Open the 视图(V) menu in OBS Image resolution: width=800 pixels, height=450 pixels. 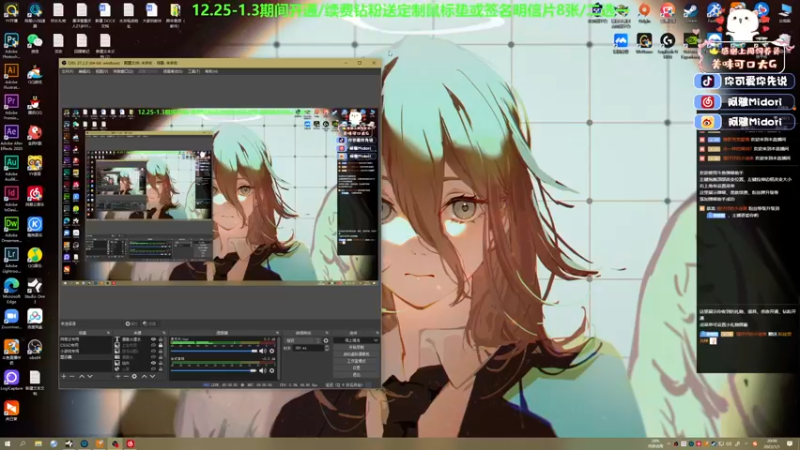point(101,71)
